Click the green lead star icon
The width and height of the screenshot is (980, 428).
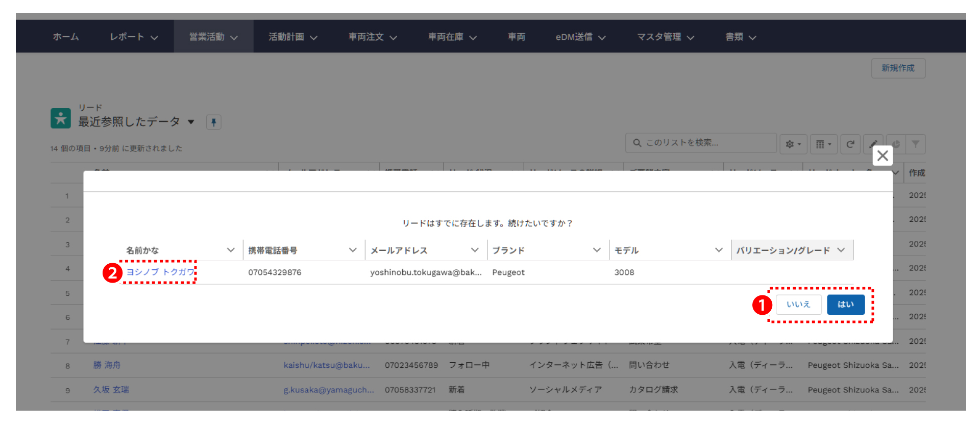[x=61, y=118]
